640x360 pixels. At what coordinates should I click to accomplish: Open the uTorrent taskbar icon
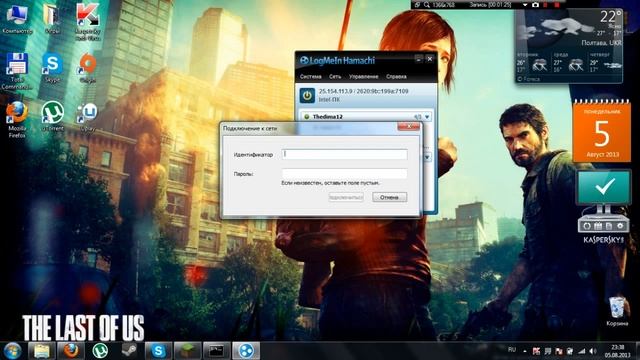[100, 351]
